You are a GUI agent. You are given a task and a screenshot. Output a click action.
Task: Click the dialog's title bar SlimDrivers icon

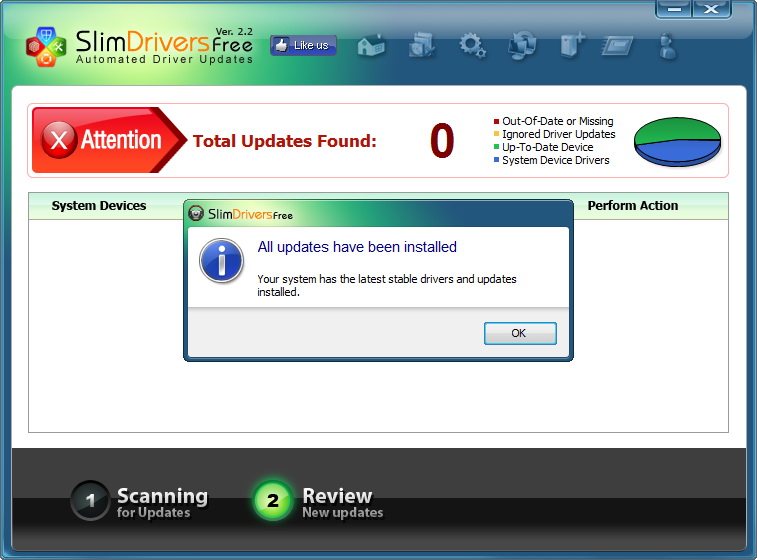(196, 213)
